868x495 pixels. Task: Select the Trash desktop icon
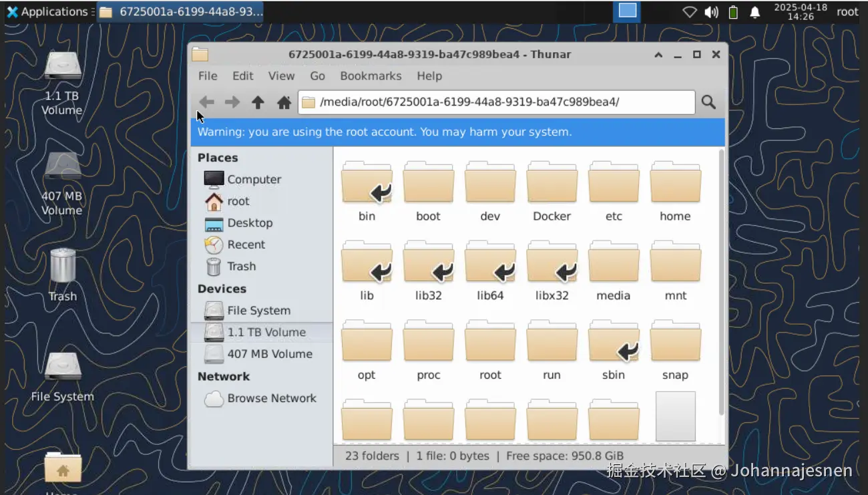click(62, 275)
